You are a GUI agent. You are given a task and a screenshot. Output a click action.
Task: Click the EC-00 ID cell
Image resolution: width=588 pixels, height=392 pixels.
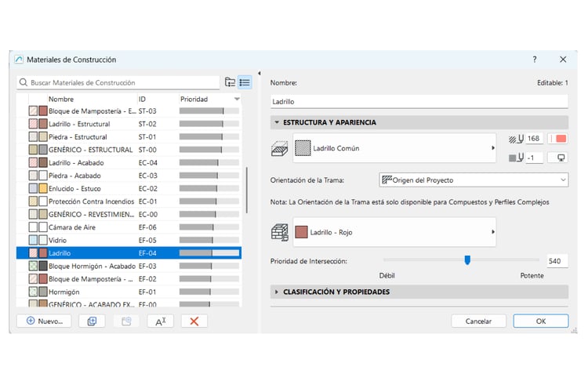pyautogui.click(x=148, y=214)
